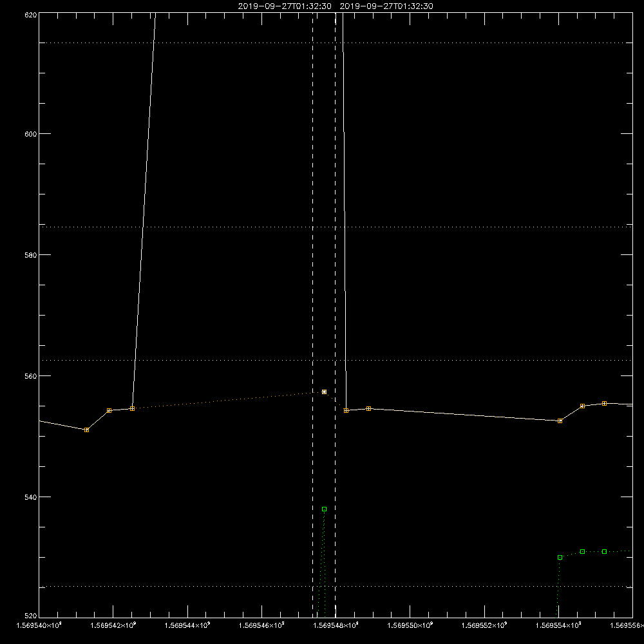The image size is (644, 644).
Task: Select the y-axis label 600
Action: tap(31, 134)
